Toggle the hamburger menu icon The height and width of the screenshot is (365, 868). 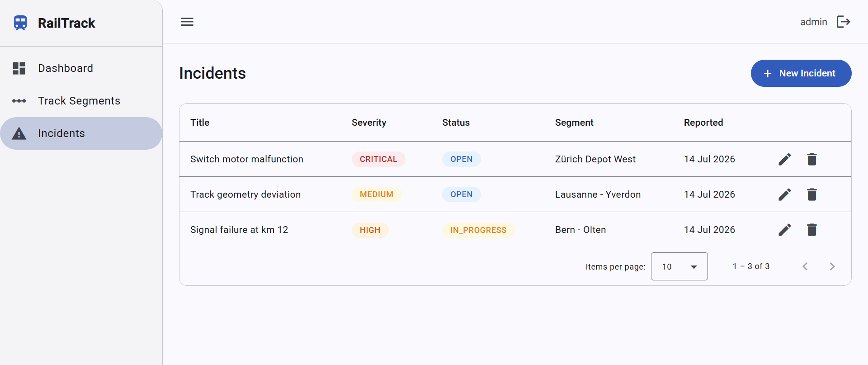click(187, 22)
